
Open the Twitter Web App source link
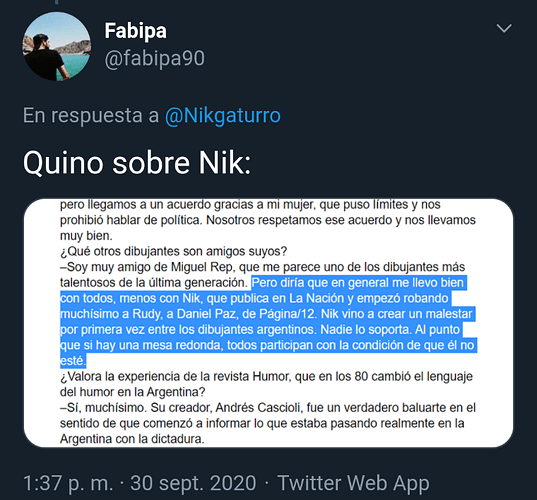point(353,483)
